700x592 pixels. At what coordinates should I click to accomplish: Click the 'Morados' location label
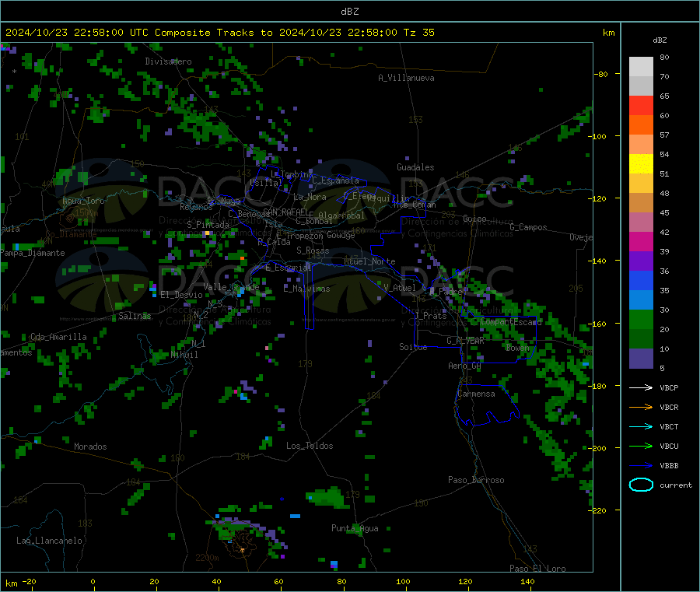(91, 447)
